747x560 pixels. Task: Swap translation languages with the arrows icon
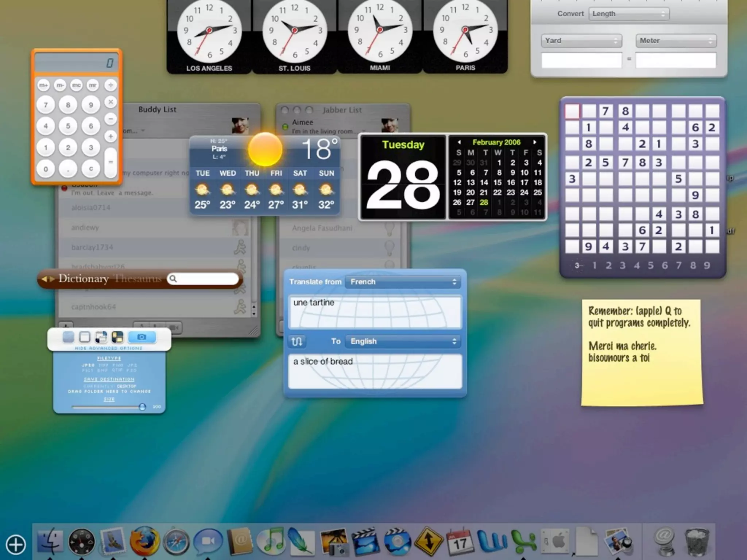[x=297, y=341]
